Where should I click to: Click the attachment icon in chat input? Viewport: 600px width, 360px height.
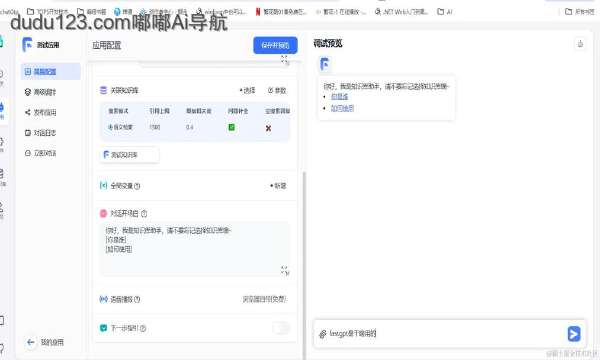tap(323, 334)
